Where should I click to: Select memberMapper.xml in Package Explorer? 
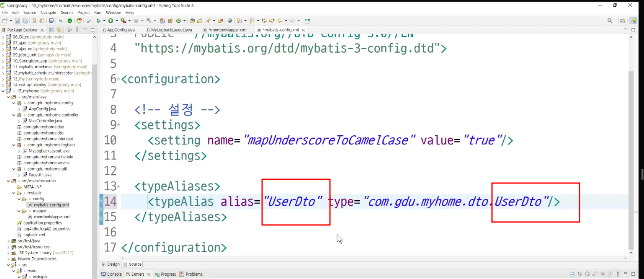pyautogui.click(x=52, y=217)
